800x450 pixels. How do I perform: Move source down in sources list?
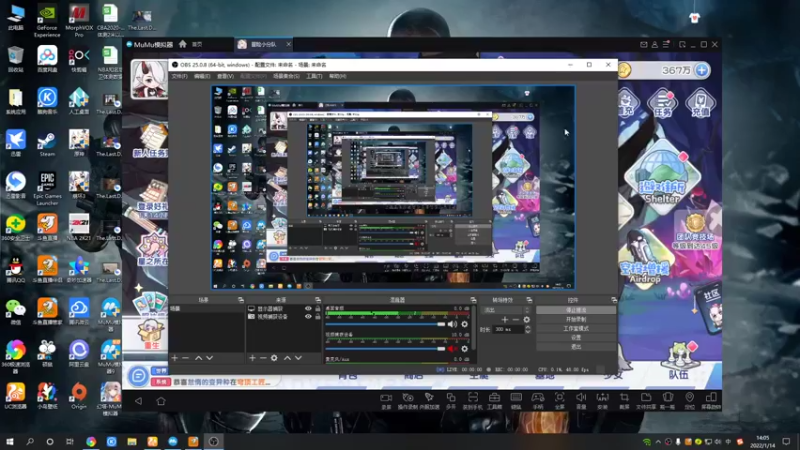click(298, 358)
